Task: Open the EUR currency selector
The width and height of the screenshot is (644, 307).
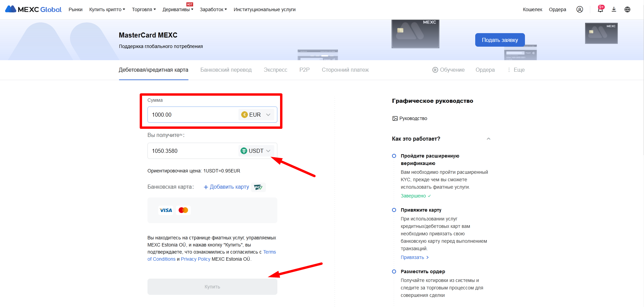Action: (x=256, y=115)
